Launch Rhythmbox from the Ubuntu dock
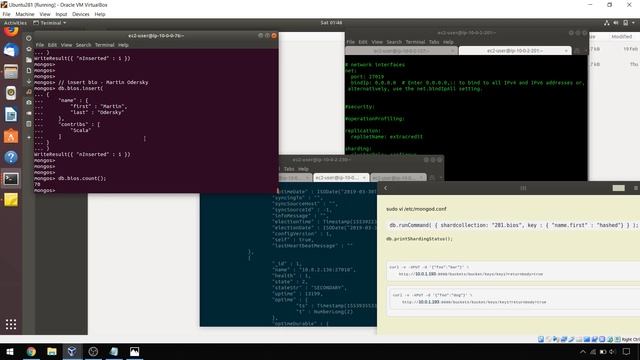 point(11,93)
